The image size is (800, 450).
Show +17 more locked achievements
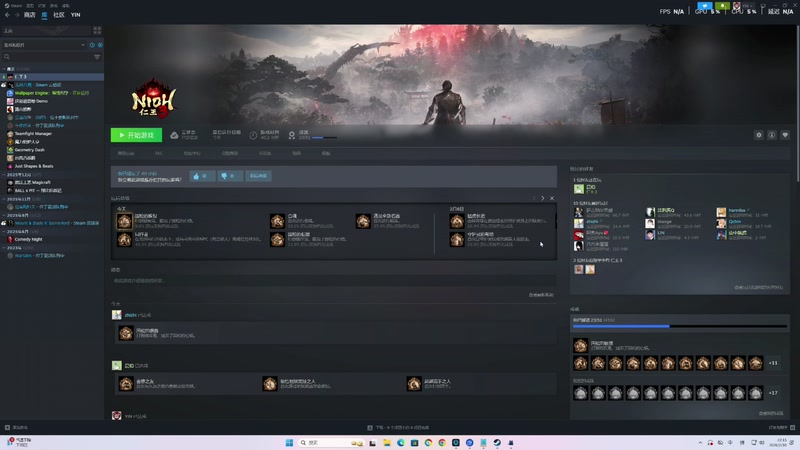(773, 393)
